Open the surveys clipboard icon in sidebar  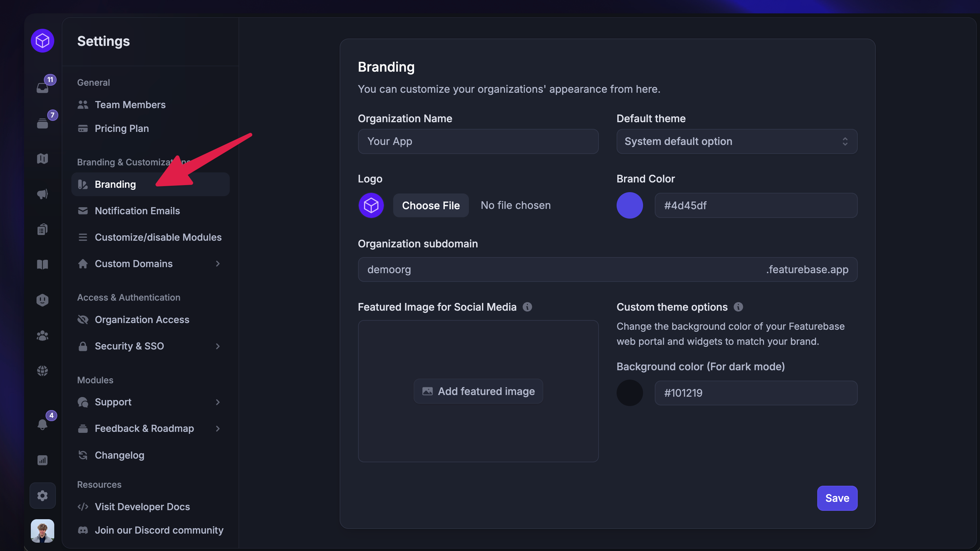tap(42, 229)
